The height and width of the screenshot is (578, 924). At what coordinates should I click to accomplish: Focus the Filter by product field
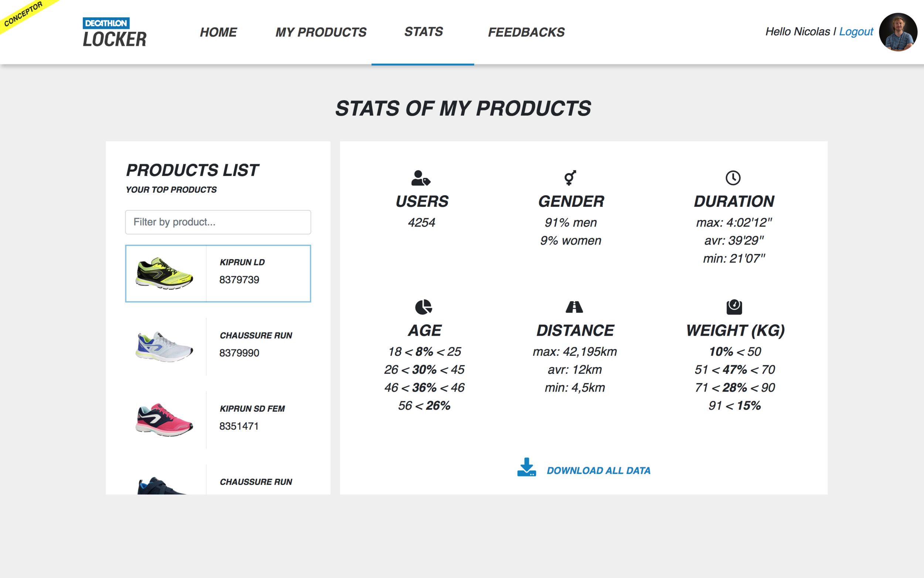218,222
